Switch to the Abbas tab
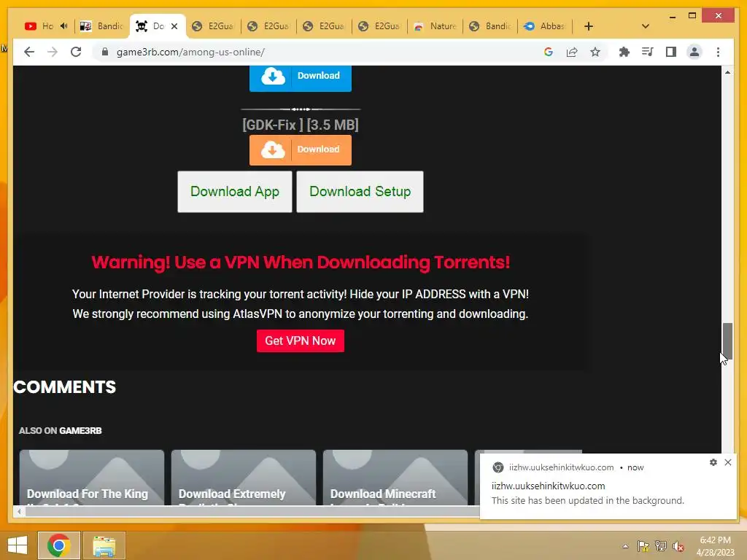Image resolution: width=747 pixels, height=560 pixels. [545, 26]
